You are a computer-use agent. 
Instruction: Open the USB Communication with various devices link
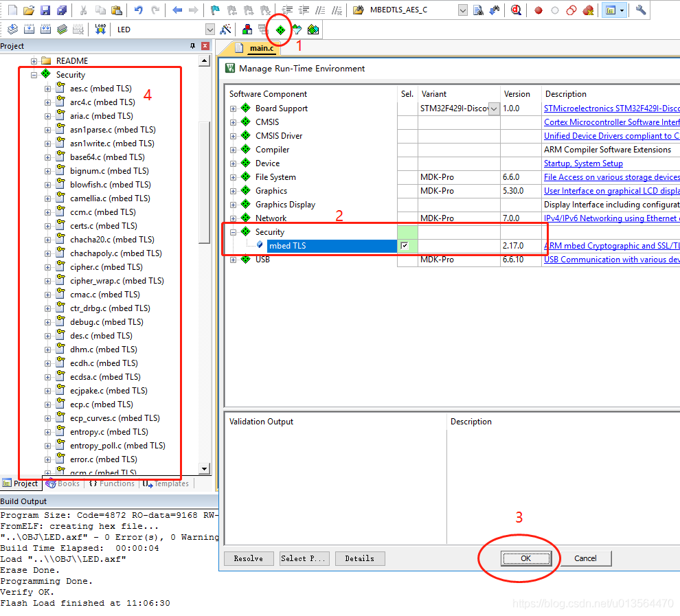tap(612, 260)
